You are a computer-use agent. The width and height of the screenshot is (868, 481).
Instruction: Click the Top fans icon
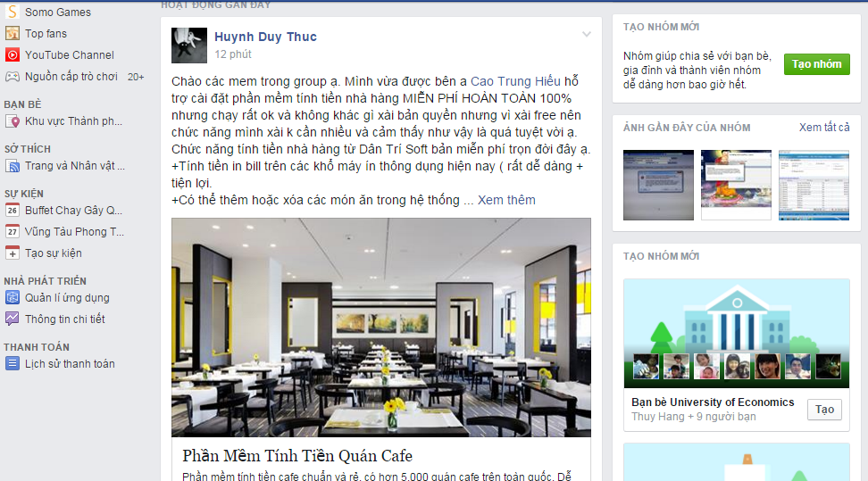click(13, 33)
